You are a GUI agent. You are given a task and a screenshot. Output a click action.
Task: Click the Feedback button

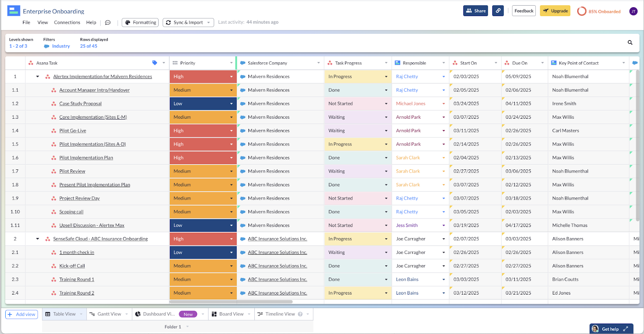pos(524,11)
